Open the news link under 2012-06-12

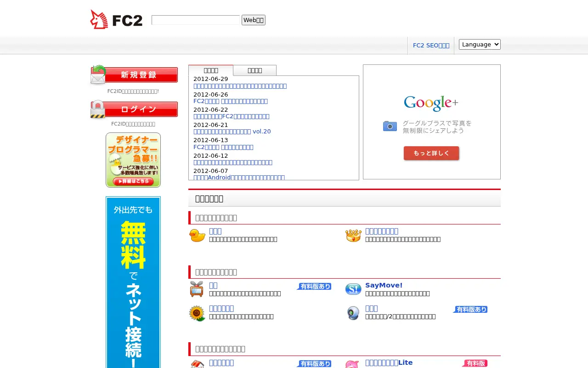click(x=233, y=162)
